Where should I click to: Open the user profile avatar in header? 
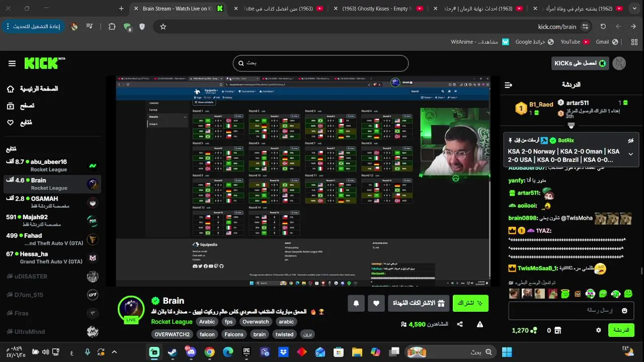619,63
